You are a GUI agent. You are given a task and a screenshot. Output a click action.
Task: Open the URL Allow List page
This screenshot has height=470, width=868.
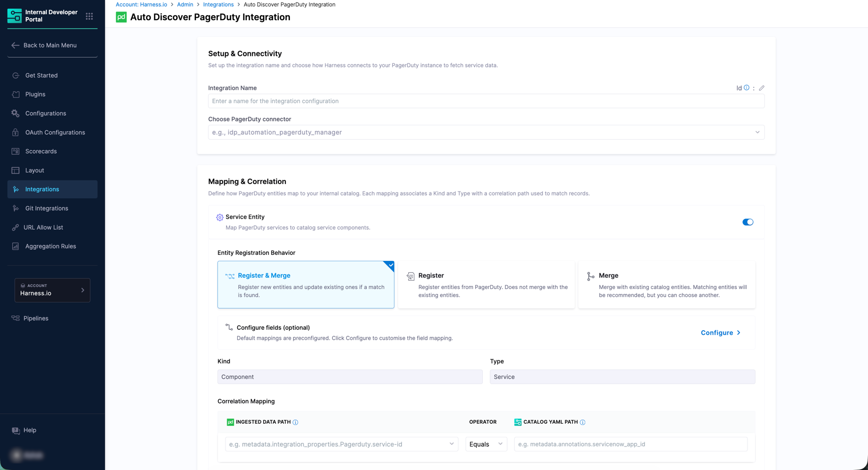pos(43,227)
